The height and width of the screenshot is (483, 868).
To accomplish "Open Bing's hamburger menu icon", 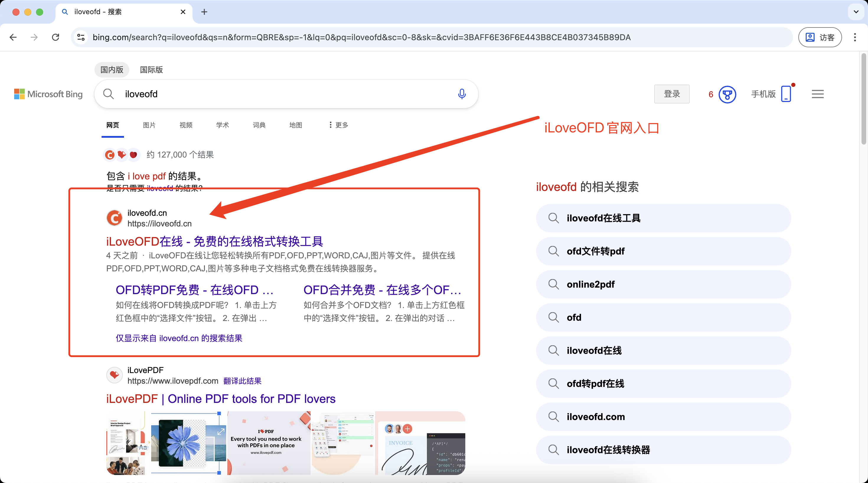I will [818, 94].
